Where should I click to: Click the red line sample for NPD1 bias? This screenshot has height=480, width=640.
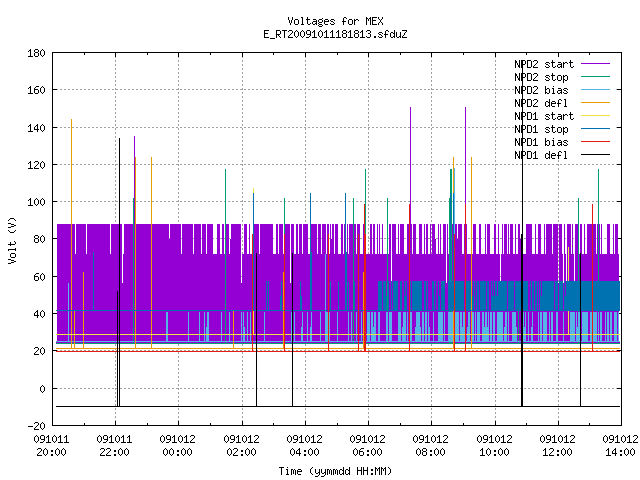[x=595, y=142]
